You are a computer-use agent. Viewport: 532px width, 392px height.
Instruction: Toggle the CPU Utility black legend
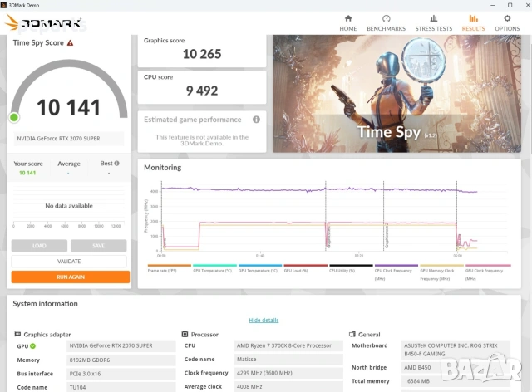pos(351,268)
